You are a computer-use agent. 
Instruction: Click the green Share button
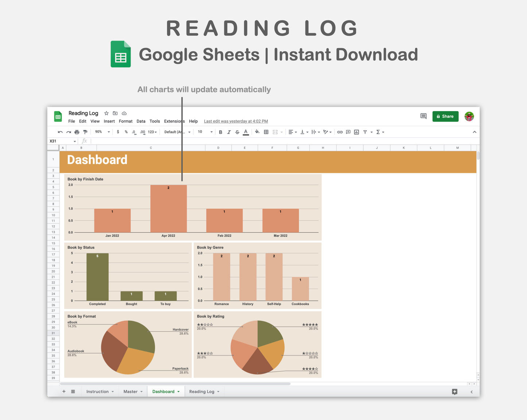pos(445,116)
